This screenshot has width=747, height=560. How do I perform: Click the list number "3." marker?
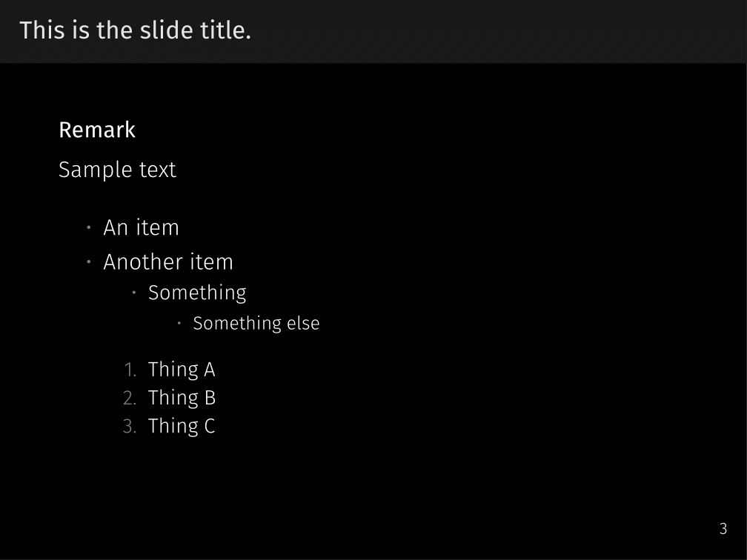point(130,426)
